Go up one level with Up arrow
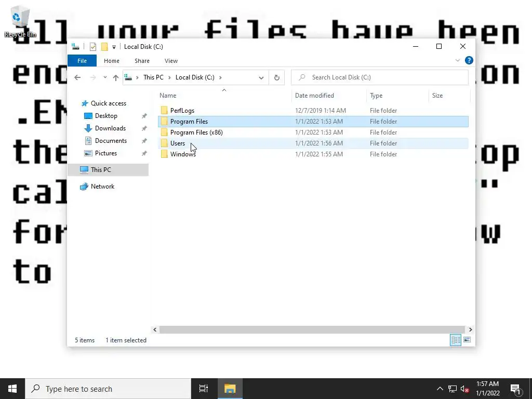Image resolution: width=532 pixels, height=399 pixels. point(116,78)
